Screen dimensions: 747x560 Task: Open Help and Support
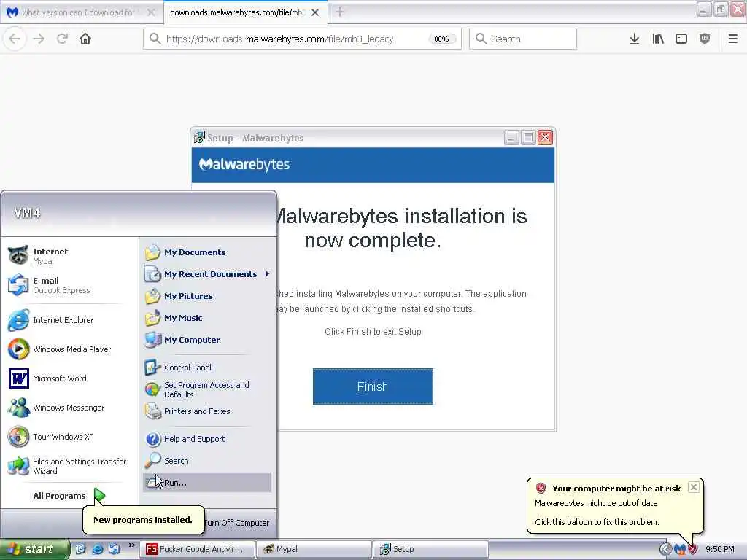coord(207,438)
